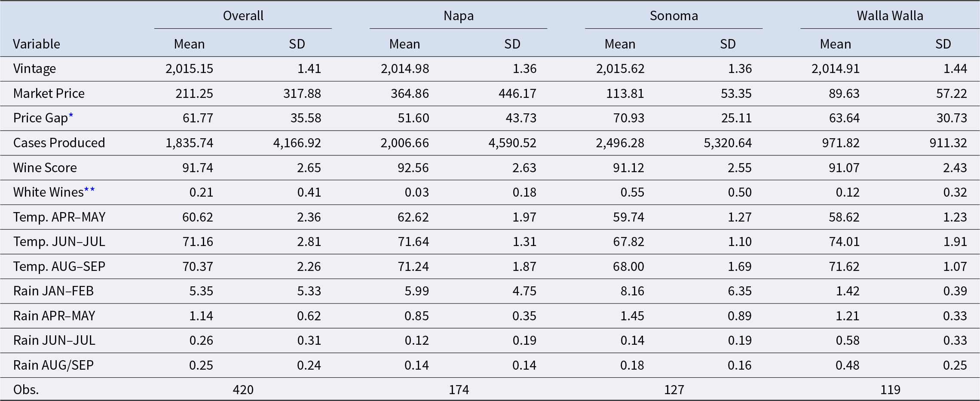980x401 pixels.
Task: Open the Price Gap single-asterisk footnote link
Action: pos(71,116)
